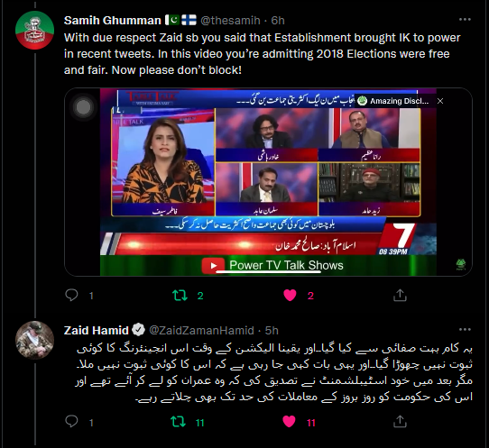Open Samih Ghumman display name link
This screenshot has width=489, height=448.
112,20
